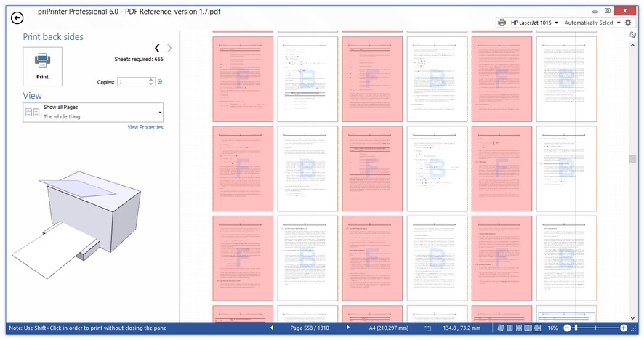Click the vertical scrollbar thumb
Image resolution: width=644 pixels, height=340 pixels.
(x=632, y=158)
